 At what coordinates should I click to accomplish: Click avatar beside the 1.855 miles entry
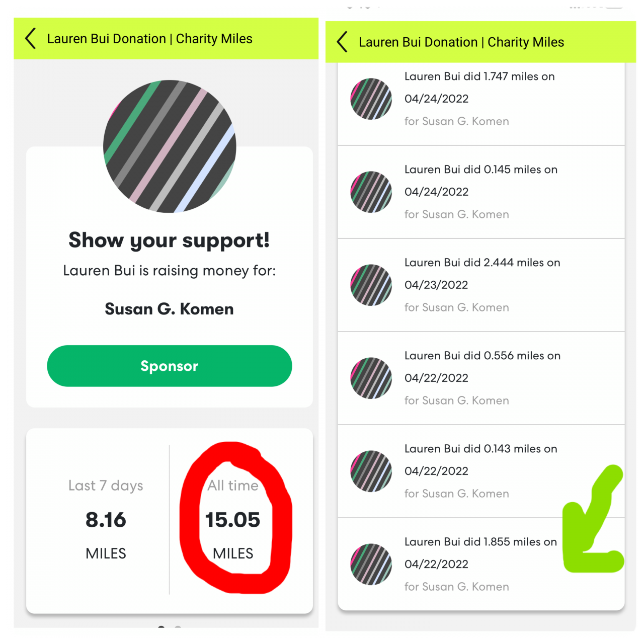[x=371, y=564]
